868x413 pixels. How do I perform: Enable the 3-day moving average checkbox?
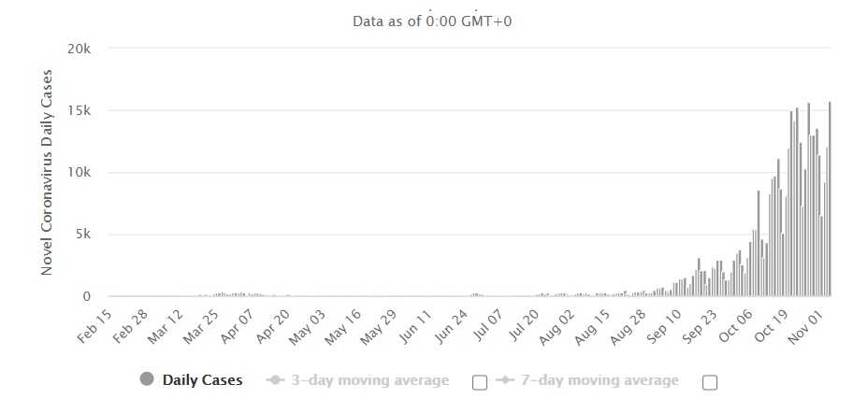click(x=480, y=381)
